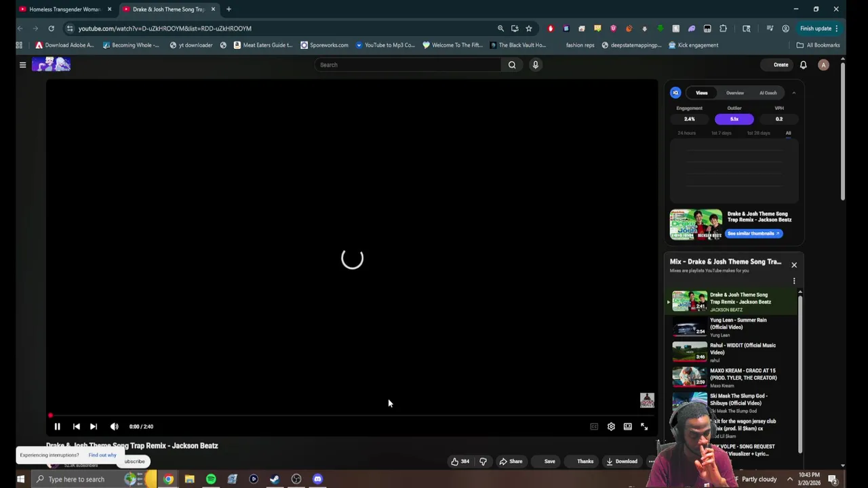Viewport: 868px width, 488px height.
Task: Switch to the Homeless Transgender Woman tab
Action: 65,9
